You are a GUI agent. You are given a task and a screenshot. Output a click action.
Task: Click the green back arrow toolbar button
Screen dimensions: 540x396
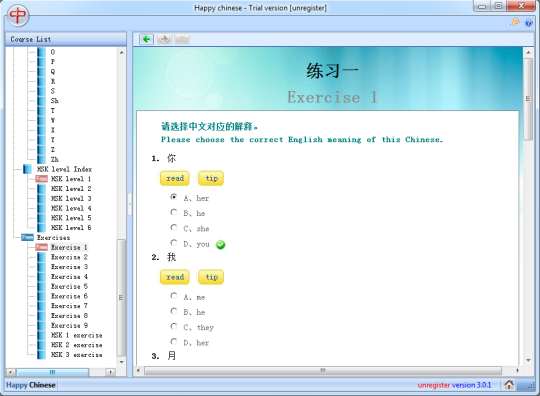147,39
